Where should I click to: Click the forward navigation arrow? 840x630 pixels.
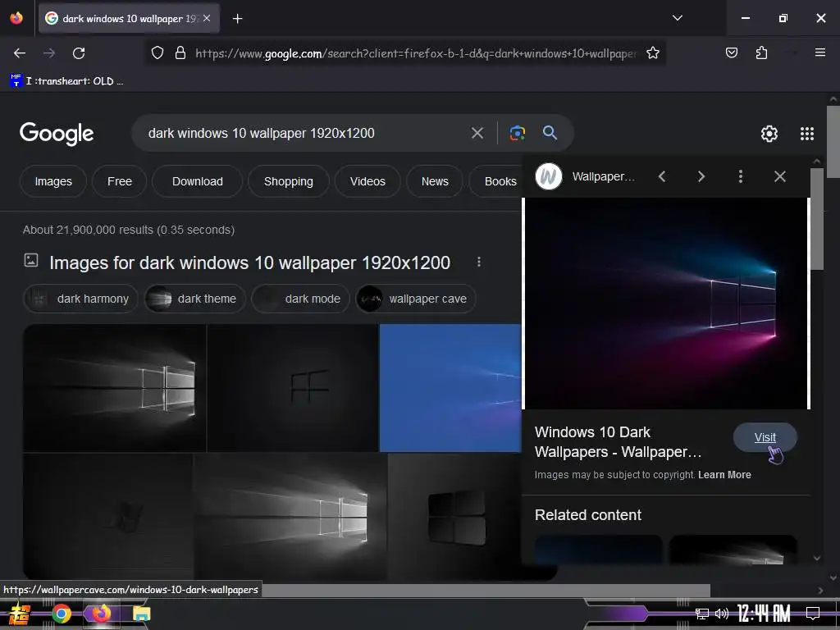49,53
